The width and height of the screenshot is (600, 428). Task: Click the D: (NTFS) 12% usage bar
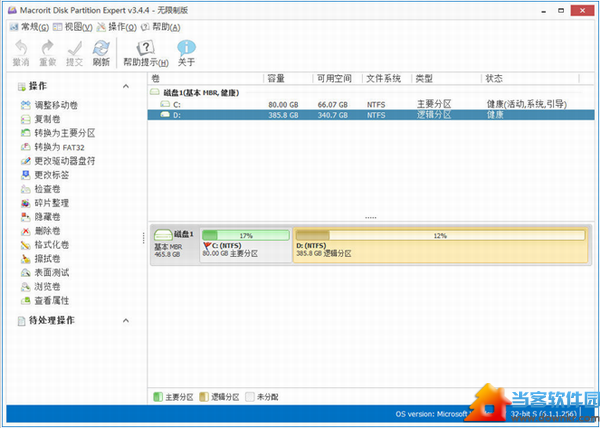(x=440, y=236)
